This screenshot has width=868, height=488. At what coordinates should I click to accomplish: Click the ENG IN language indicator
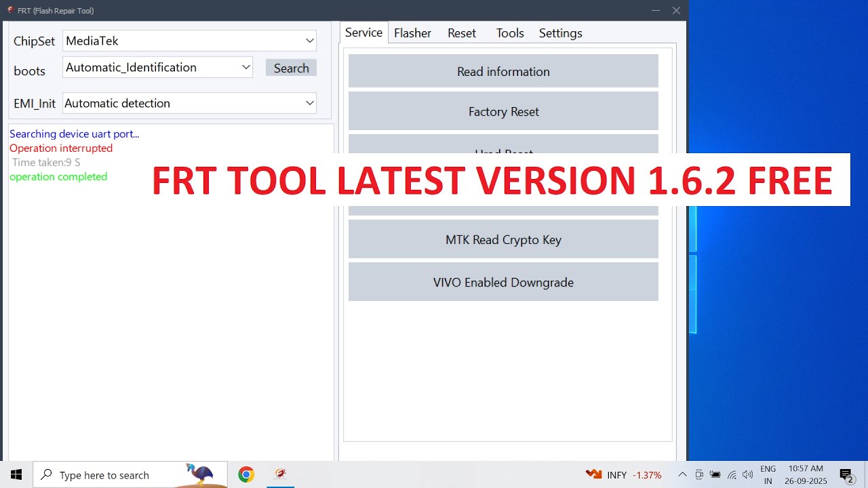click(768, 474)
